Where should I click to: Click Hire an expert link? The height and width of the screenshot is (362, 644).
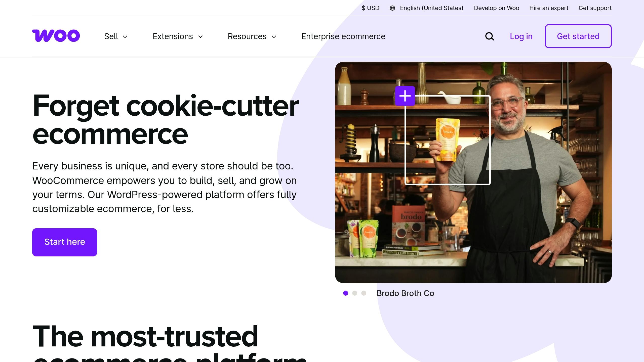pos(549,8)
